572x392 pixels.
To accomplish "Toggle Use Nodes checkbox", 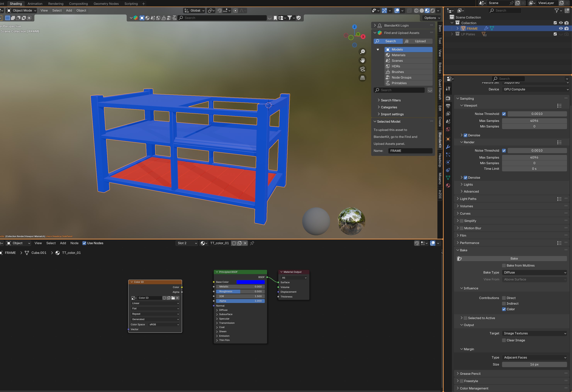I will 84,243.
